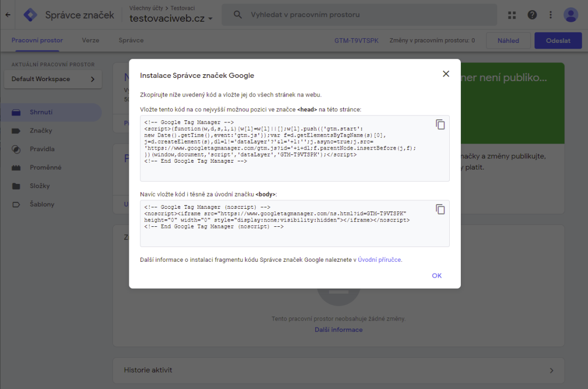The image size is (588, 389).
Task: Click the Správce značek title
Action: coord(79,15)
